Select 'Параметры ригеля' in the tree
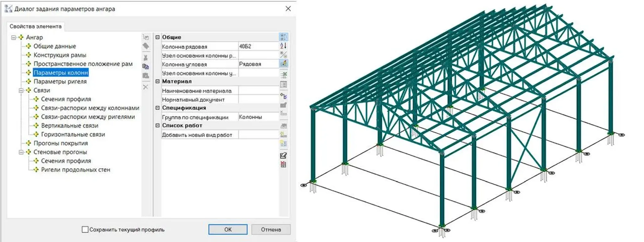The height and width of the screenshot is (242, 644). tap(60, 82)
